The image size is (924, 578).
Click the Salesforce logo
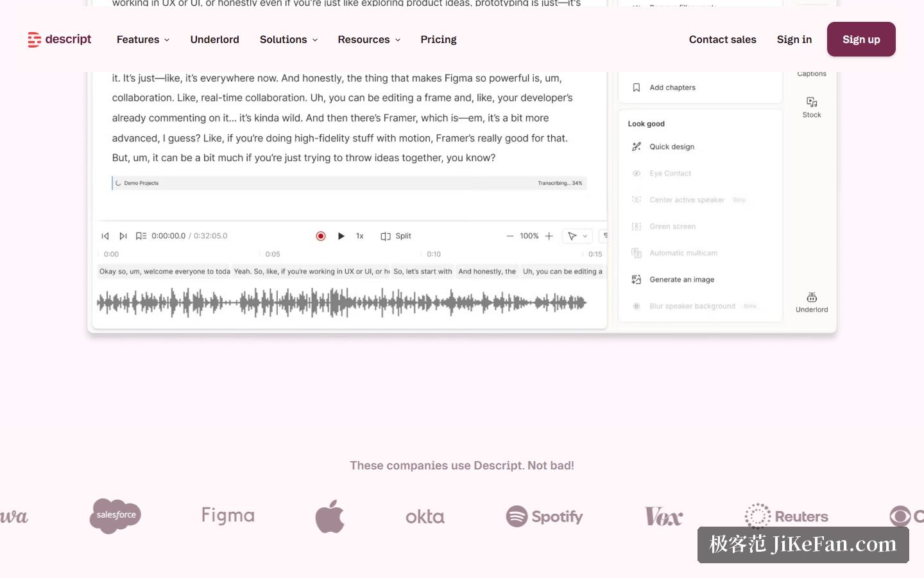[x=116, y=516]
